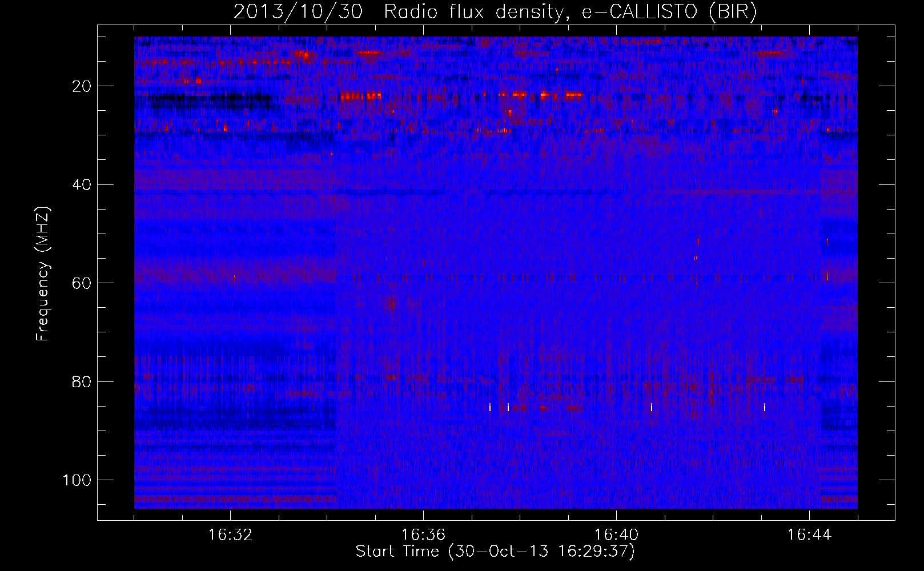The width and height of the screenshot is (924, 571).
Task: Click the "20" frequency tick label
Action: coord(82,86)
